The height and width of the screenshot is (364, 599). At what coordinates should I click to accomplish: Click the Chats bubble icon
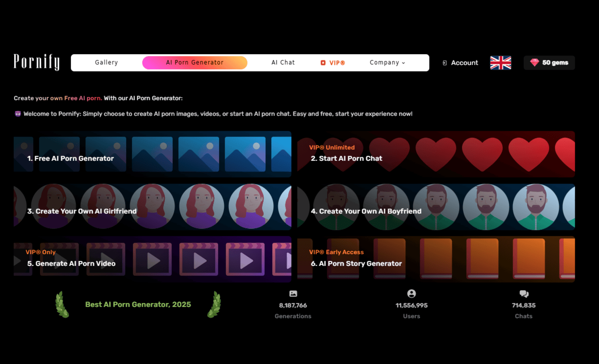524,294
